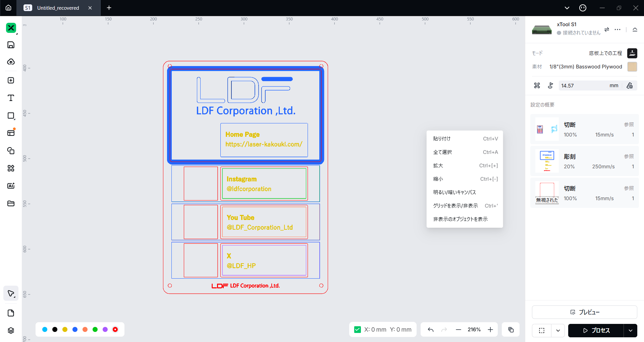Click the 14.57 mm distance field
The width and height of the screenshot is (644, 342).
point(584,85)
